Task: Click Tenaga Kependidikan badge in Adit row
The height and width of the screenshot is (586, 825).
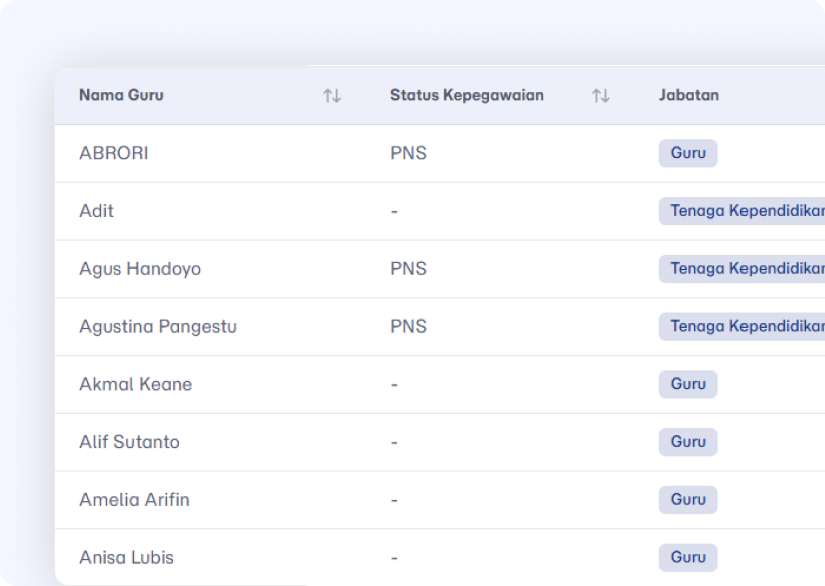Action: tap(742, 211)
